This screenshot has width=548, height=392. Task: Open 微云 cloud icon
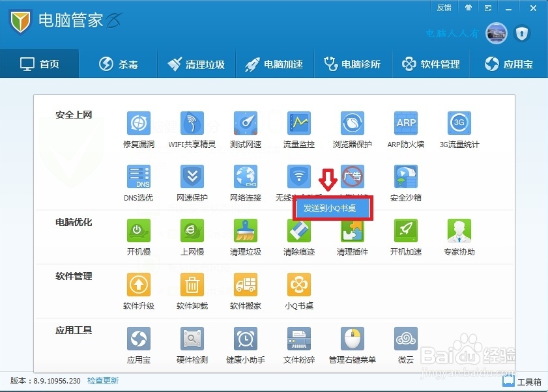click(x=406, y=339)
